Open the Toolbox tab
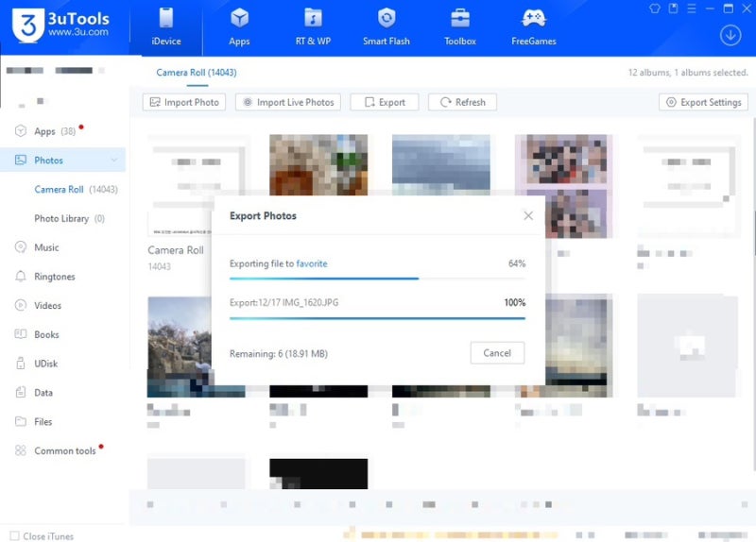 coord(460,27)
